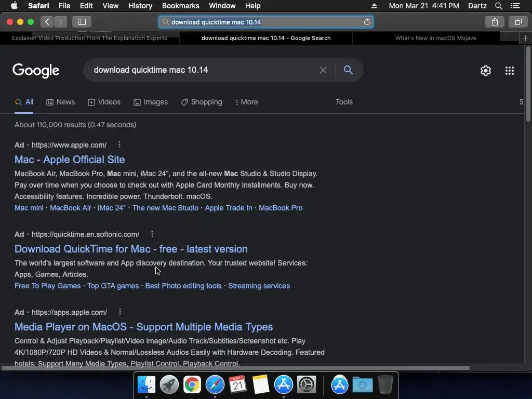Launch Google Chrome from the Dock
This screenshot has height=399, width=532.
192,385
